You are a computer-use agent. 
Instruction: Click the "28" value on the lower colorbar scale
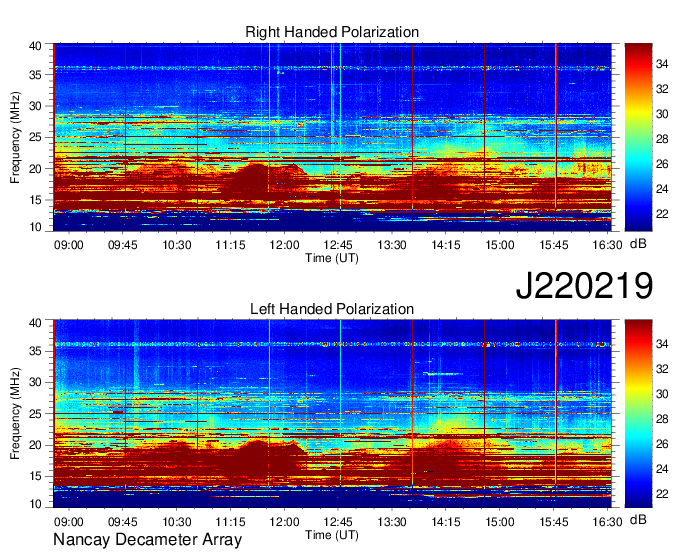pyautogui.click(x=662, y=419)
